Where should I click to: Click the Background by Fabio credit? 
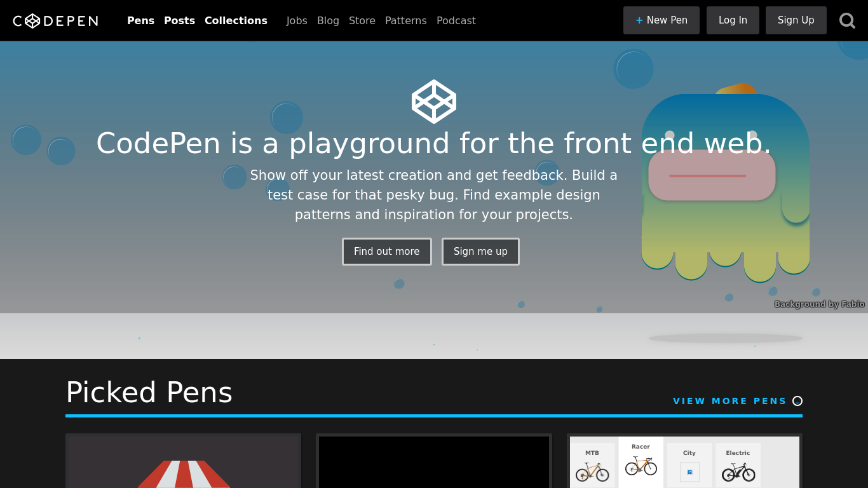pos(819,304)
